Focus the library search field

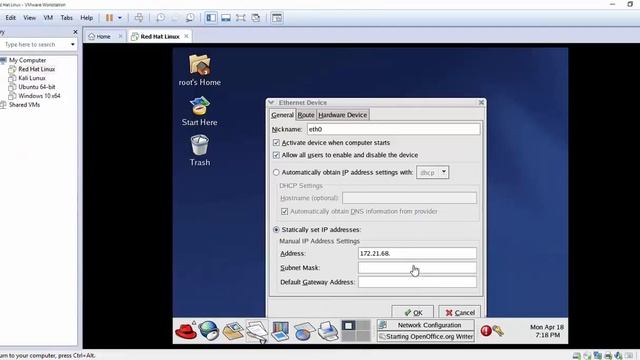36,44
